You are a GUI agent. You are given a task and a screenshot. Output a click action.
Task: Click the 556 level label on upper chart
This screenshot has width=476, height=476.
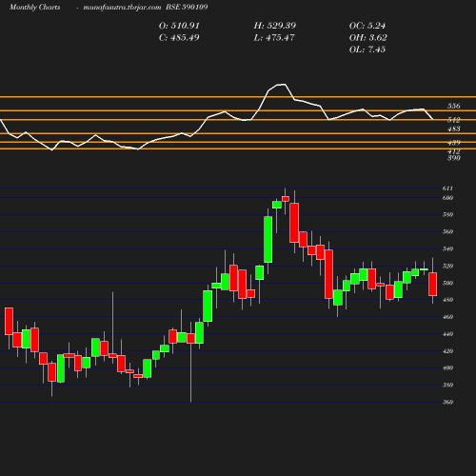point(453,106)
